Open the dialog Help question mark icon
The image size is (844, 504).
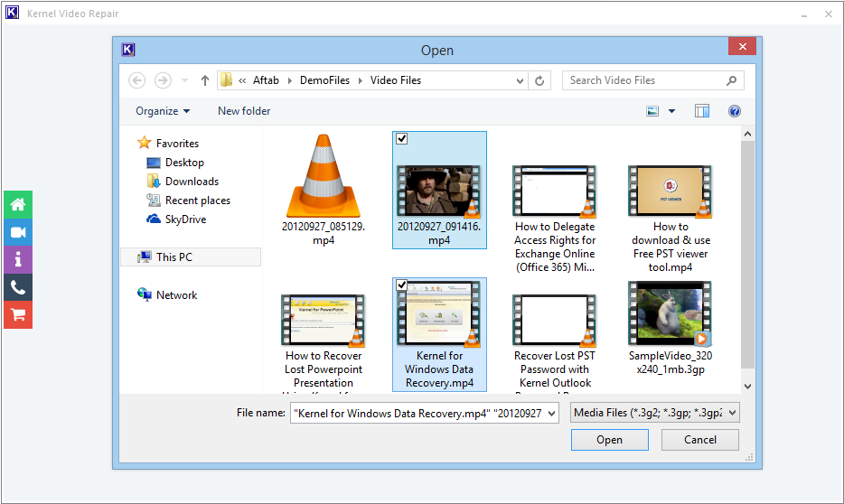pyautogui.click(x=734, y=111)
